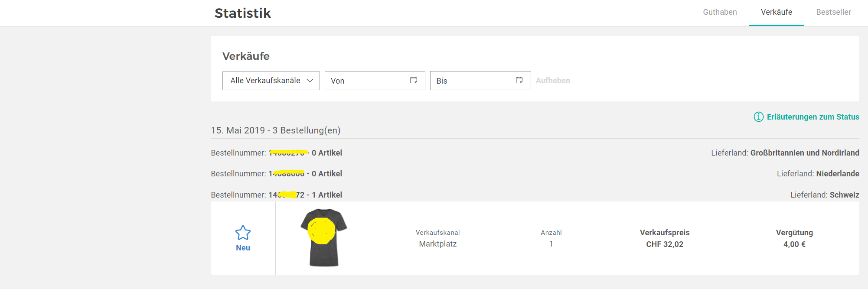Click the Vergütung 4,00 € amount
This screenshot has width=868, height=289.
pos(794,244)
